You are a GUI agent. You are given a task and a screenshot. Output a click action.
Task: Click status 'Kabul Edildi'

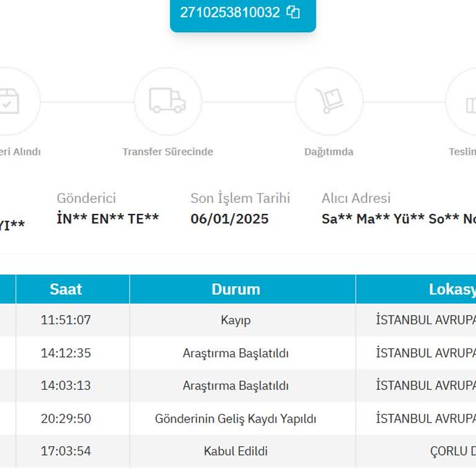coord(236,451)
